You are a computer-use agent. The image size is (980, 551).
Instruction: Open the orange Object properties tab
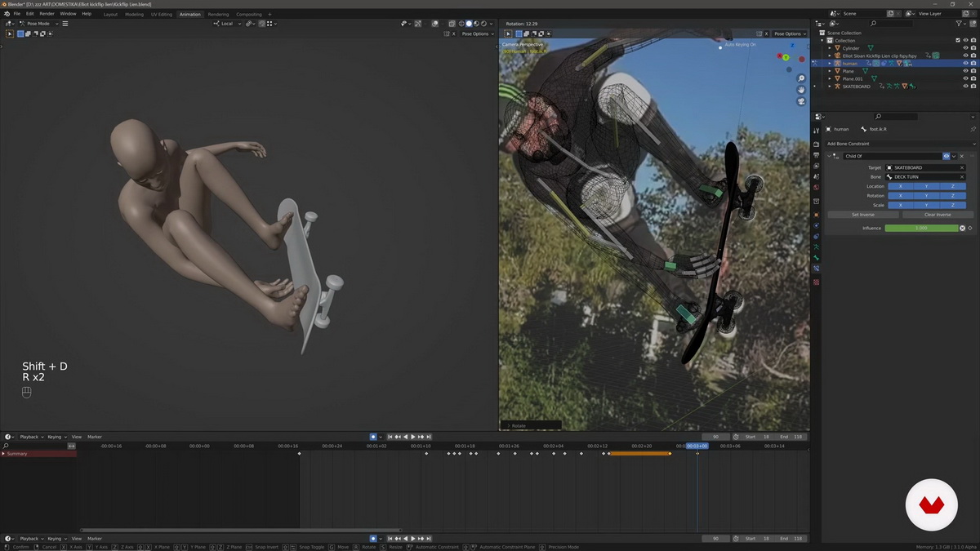pos(816,215)
